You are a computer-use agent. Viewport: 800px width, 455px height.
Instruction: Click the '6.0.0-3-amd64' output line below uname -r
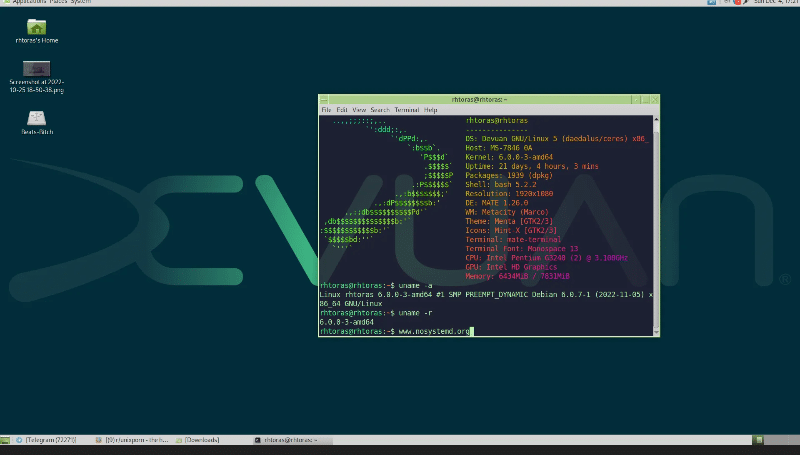click(x=346, y=322)
